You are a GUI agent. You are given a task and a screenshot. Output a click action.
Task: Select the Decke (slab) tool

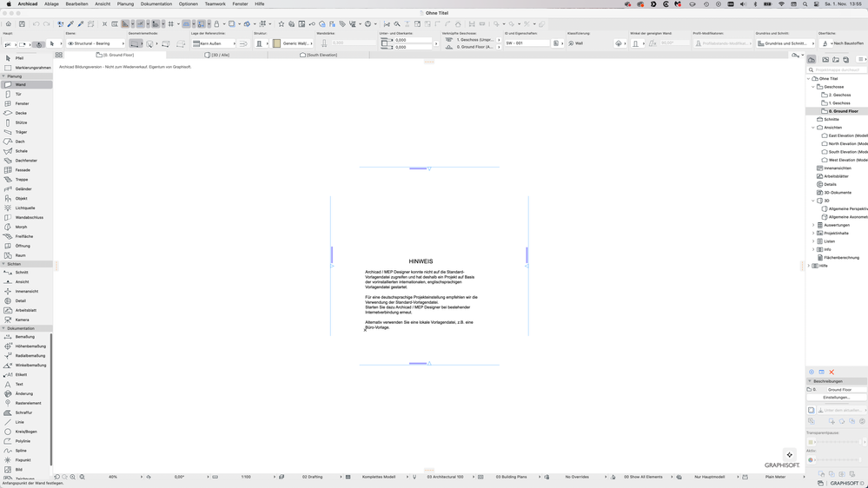(26, 113)
